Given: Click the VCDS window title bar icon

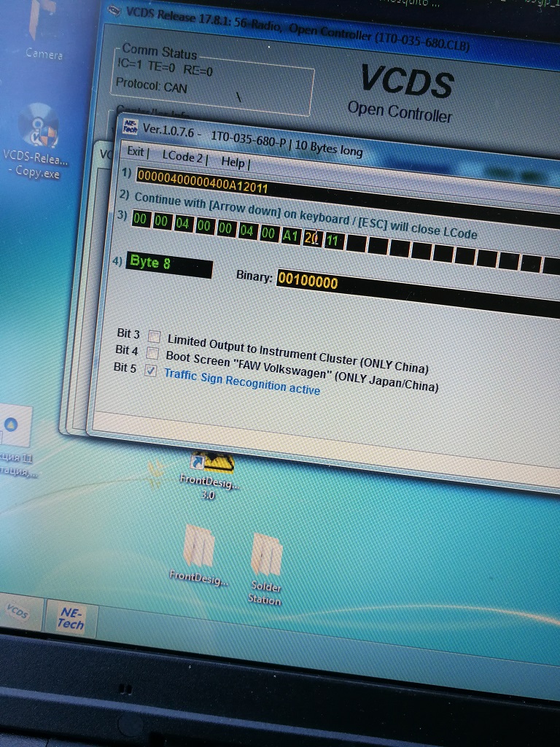Looking at the screenshot, I should point(114,10).
